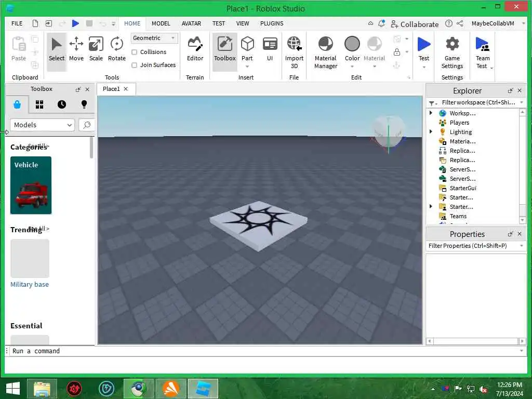The width and height of the screenshot is (532, 399).
Task: Choose the Scale tool
Action: coord(96,49)
